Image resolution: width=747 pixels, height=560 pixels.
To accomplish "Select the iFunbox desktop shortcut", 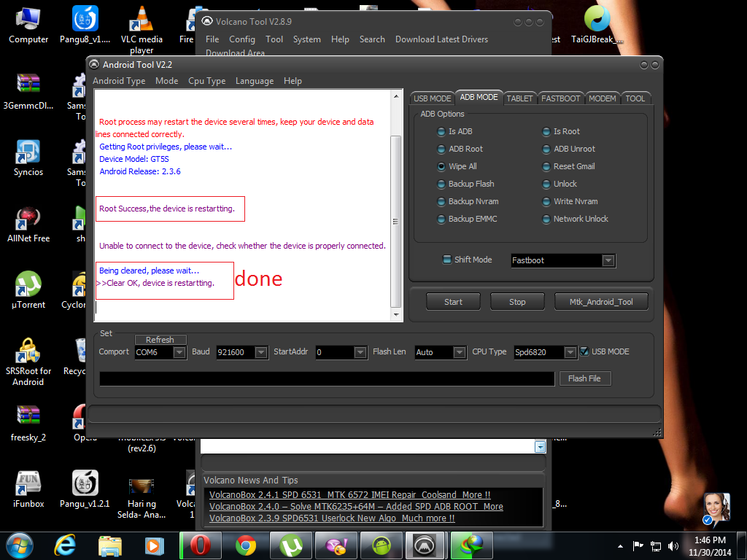I will pos(28,489).
